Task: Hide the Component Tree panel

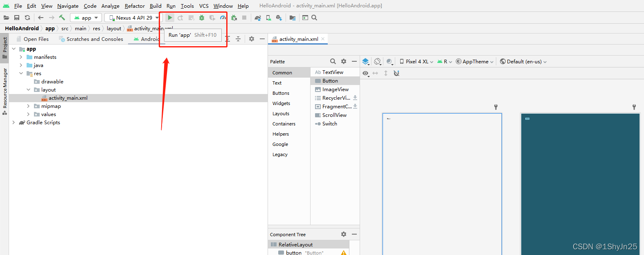Action: pos(354,234)
